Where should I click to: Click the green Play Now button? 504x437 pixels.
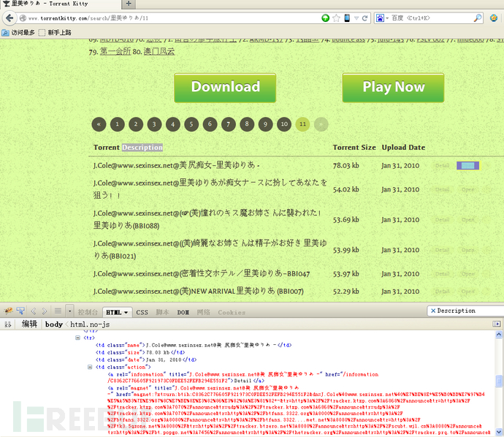[393, 87]
